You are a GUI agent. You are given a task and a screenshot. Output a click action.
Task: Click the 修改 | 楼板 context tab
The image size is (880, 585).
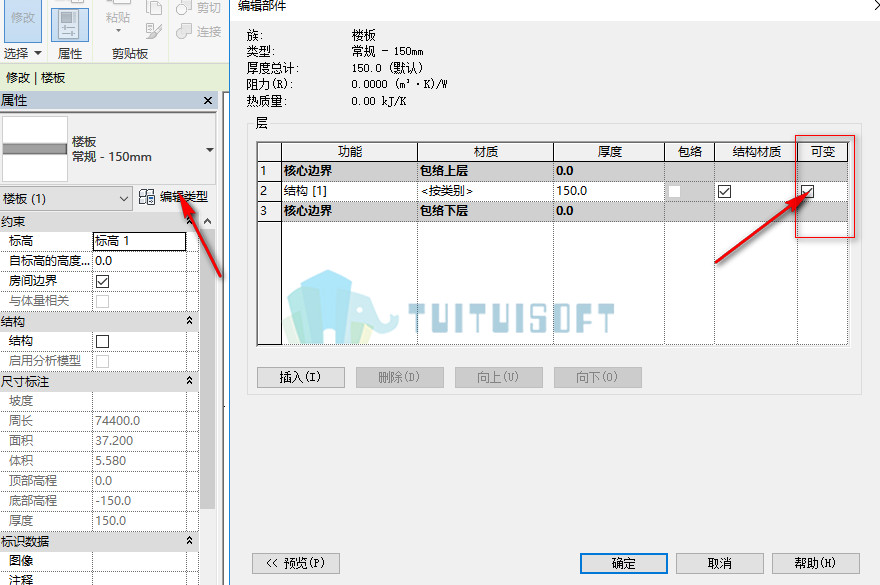point(36,77)
